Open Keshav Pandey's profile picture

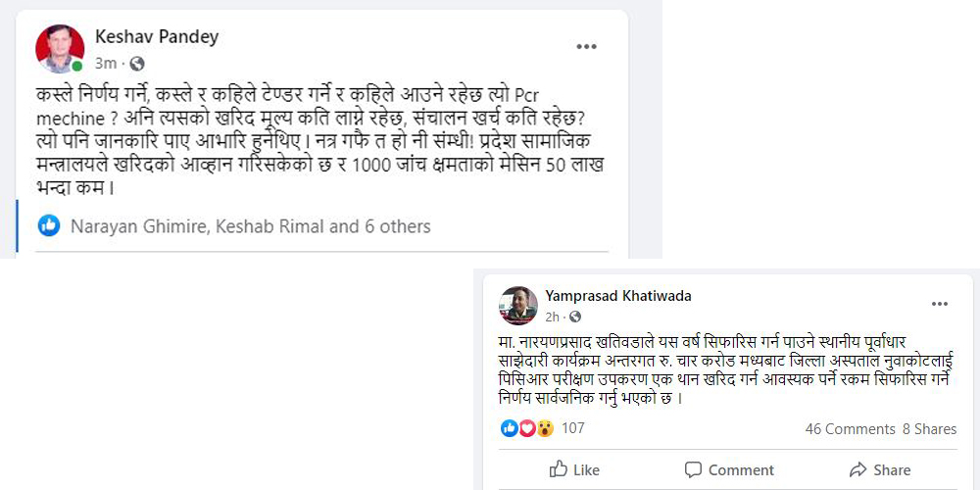click(60, 49)
